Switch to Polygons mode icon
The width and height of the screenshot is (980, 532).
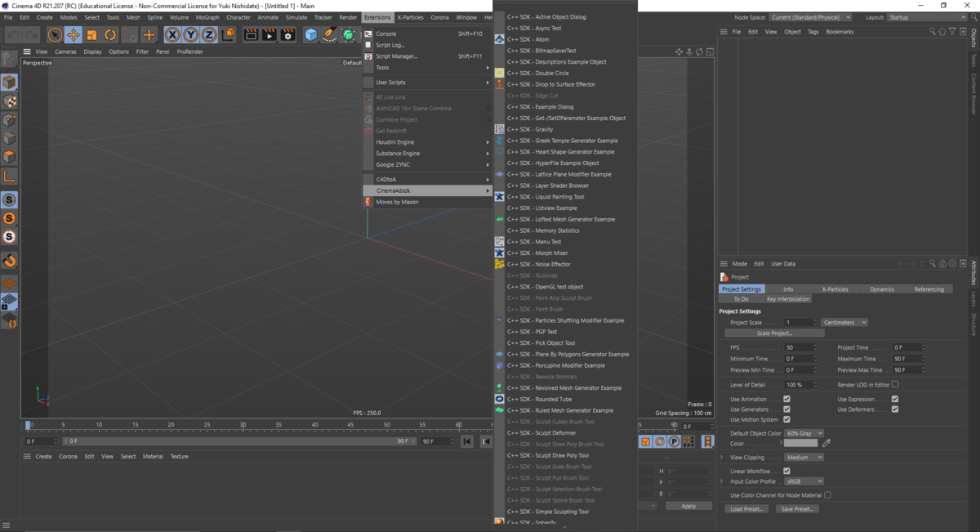coord(9,157)
